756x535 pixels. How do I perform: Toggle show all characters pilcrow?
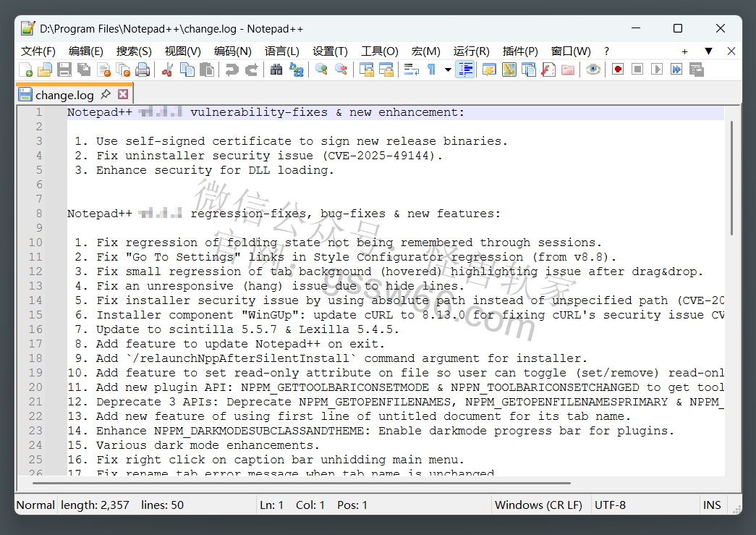click(x=431, y=70)
